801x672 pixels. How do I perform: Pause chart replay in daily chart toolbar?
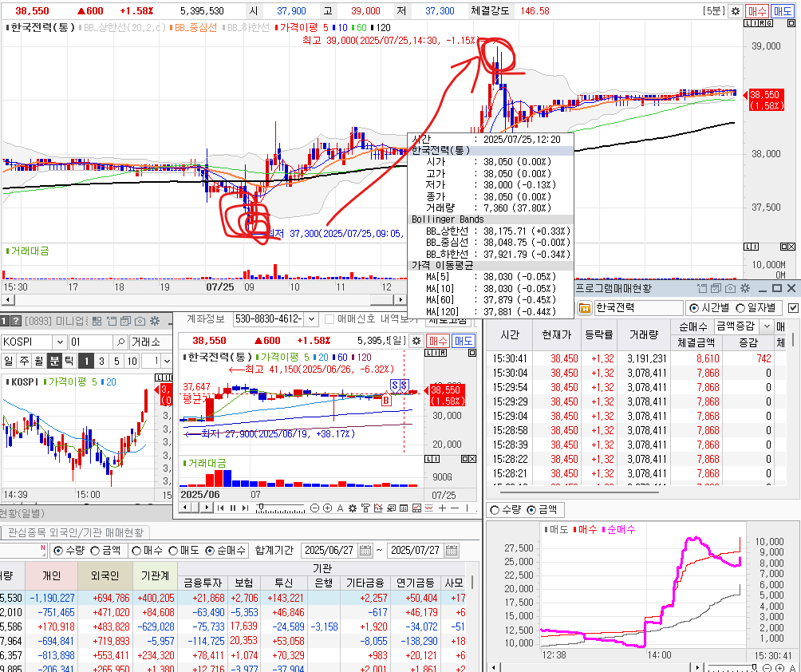pyautogui.click(x=233, y=508)
